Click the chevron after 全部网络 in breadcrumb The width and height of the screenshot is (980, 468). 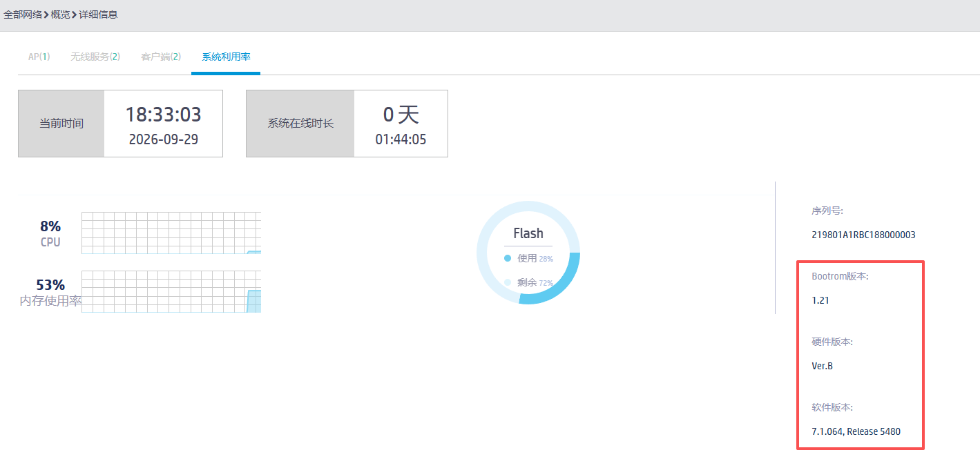[x=46, y=14]
